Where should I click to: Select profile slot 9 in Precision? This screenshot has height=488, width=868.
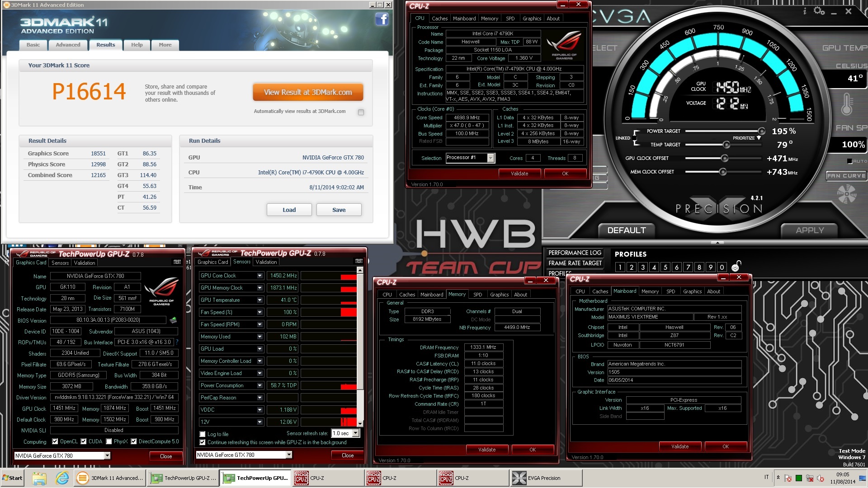coord(711,267)
